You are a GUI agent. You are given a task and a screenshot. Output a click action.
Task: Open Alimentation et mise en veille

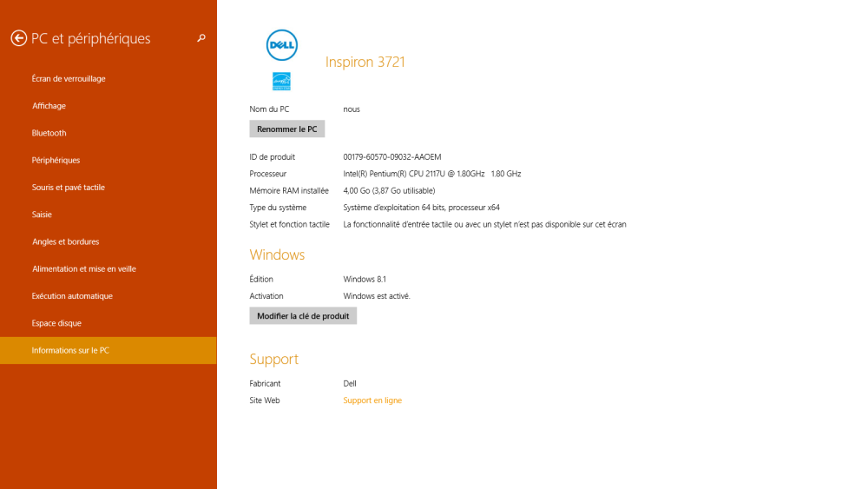point(83,268)
